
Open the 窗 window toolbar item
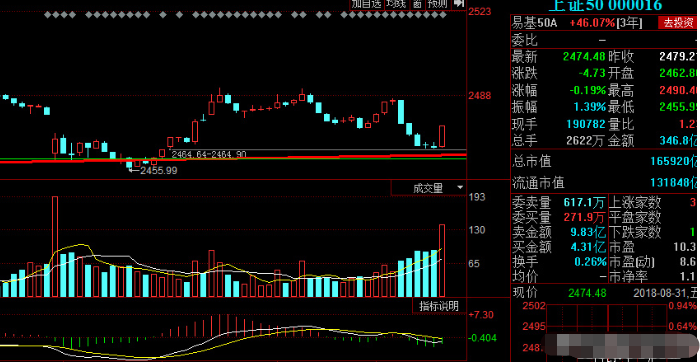[417, 4]
